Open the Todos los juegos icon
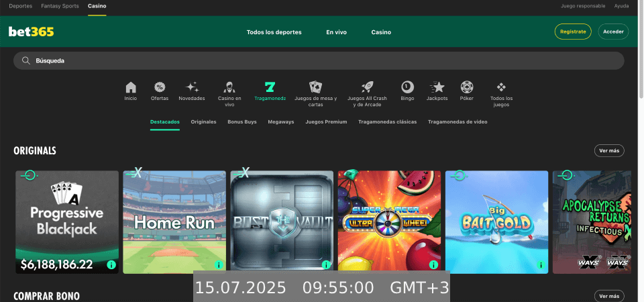 click(x=501, y=87)
